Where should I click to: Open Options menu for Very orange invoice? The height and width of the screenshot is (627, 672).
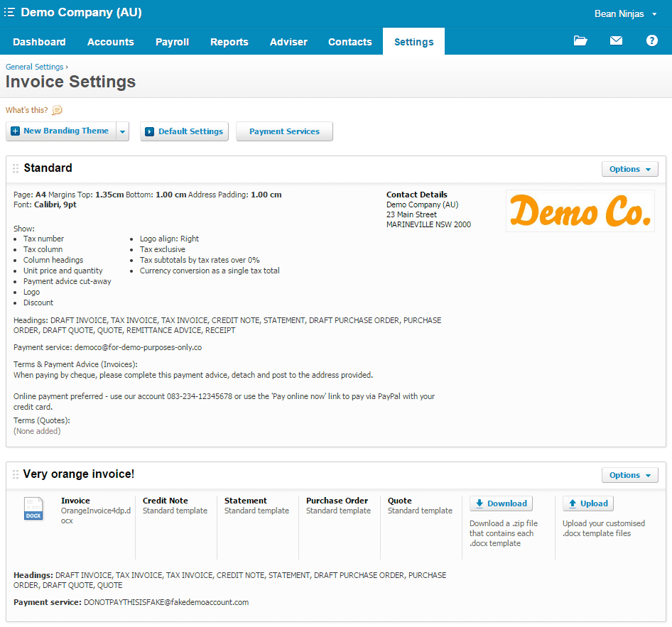[x=629, y=475]
